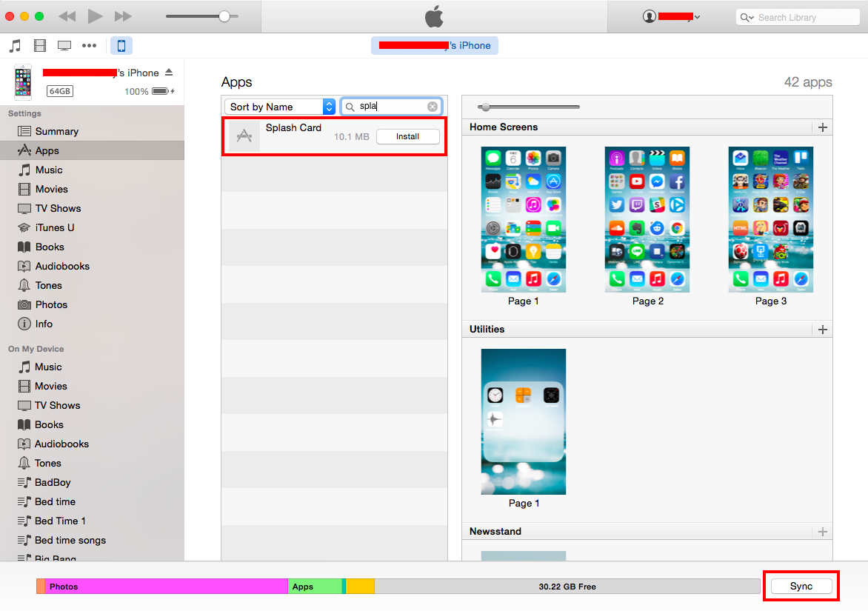Select Apps in Settings sidebar

(92, 150)
